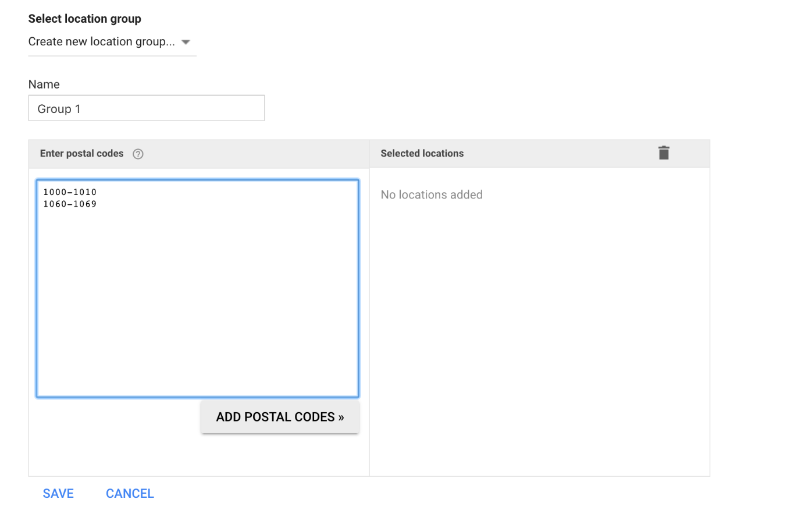This screenshot has height=517, width=812.
Task: Click the 'Selected locations' column header
Action: [x=422, y=154]
